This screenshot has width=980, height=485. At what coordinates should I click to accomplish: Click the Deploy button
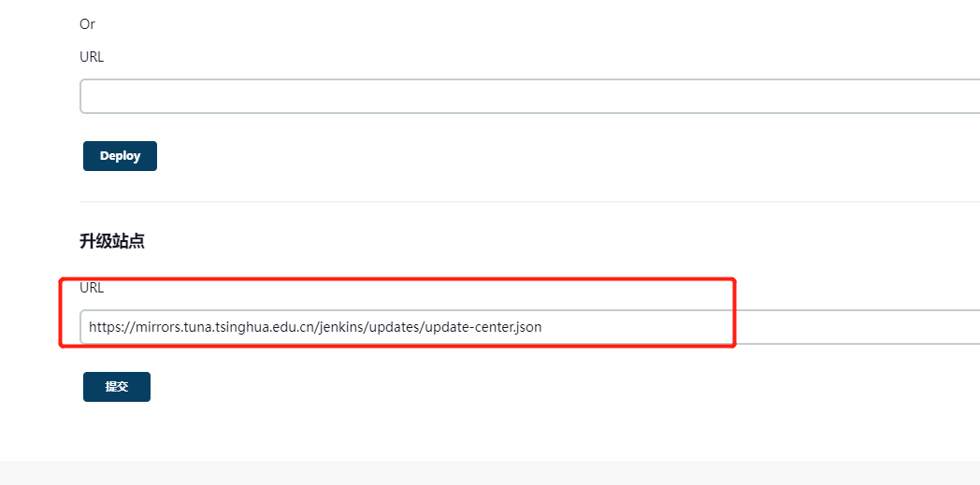click(120, 156)
